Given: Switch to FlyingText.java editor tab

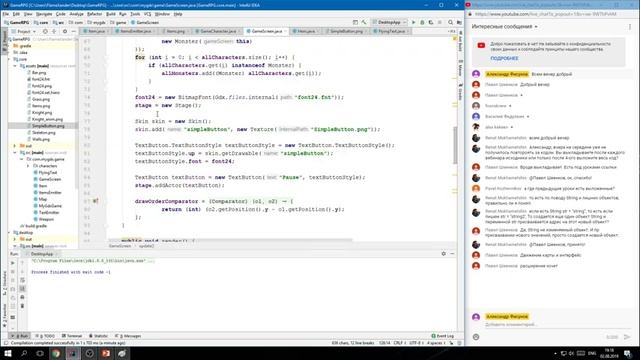Looking at the screenshot, I should click(x=391, y=31).
